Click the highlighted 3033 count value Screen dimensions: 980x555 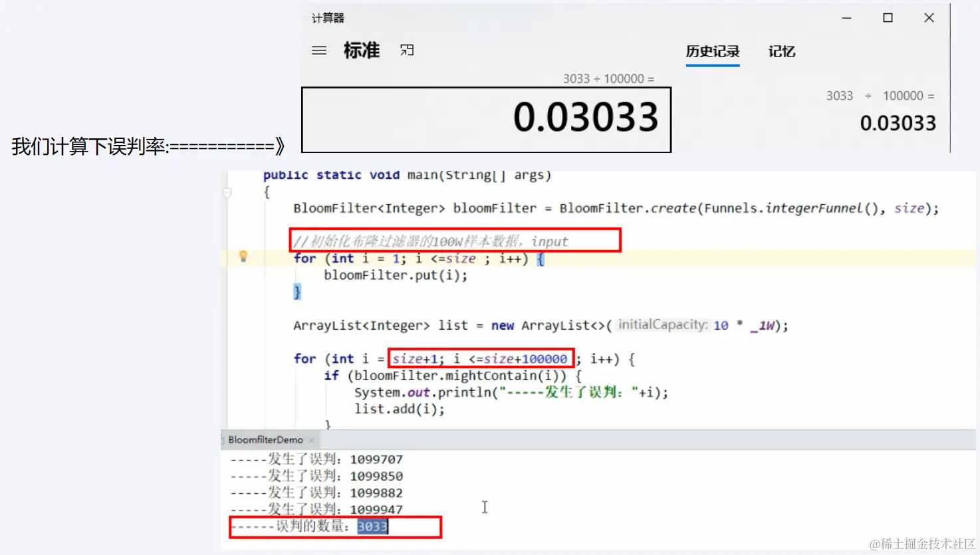tap(372, 526)
